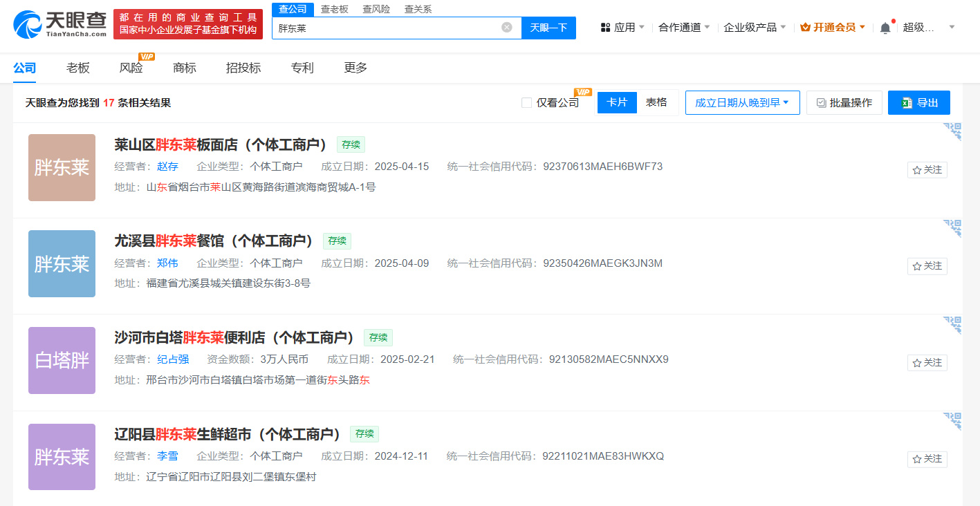Open the notification bell
Viewport: 980px width, 506px height.
[x=885, y=28]
